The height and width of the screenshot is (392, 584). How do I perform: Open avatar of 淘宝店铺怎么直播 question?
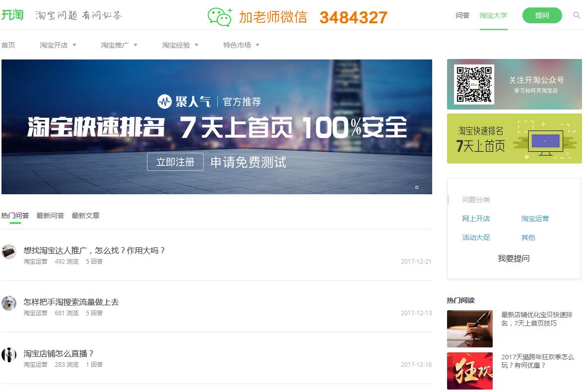8,355
